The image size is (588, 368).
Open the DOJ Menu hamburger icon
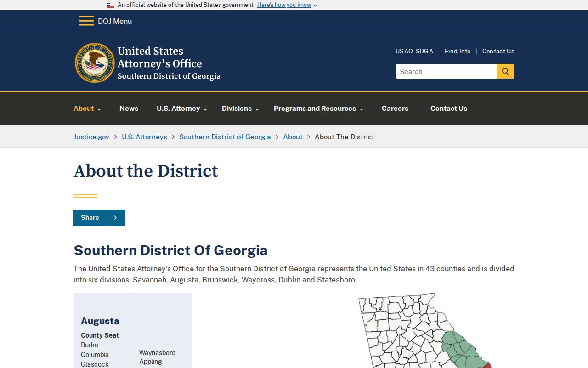[86, 21]
